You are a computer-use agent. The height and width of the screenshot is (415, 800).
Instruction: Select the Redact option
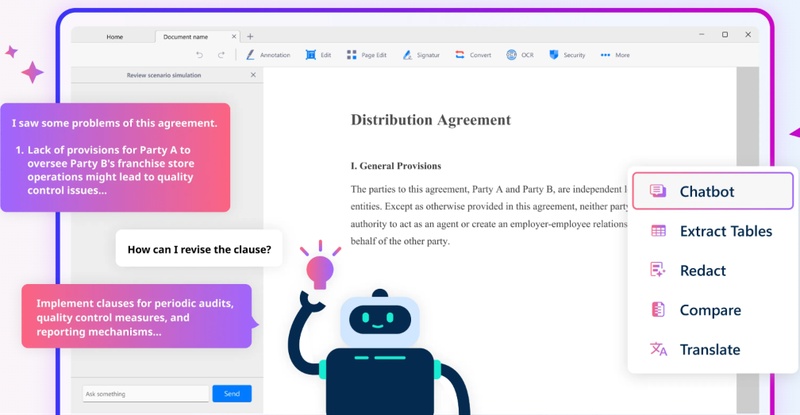pos(713,271)
